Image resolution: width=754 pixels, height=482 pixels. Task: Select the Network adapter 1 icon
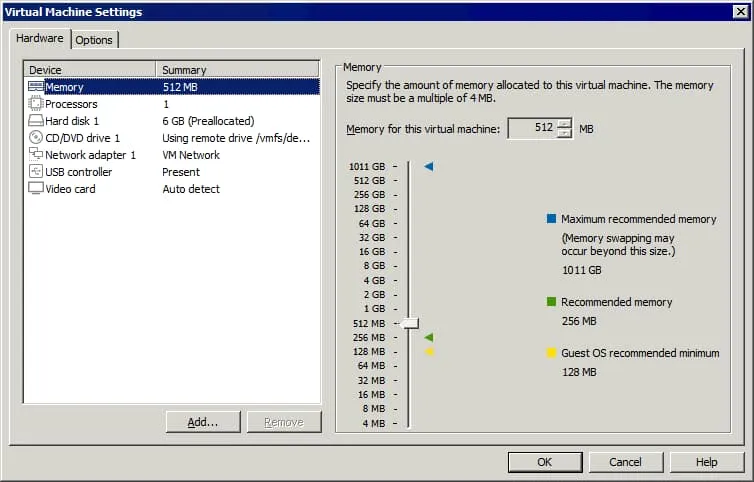pos(36,155)
